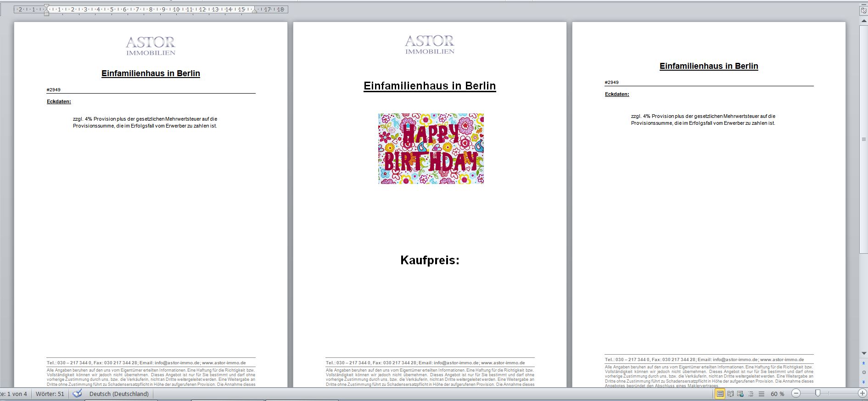The image size is (868, 401).
Task: Click the "Kaufpreis:" heading text
Action: (430, 260)
